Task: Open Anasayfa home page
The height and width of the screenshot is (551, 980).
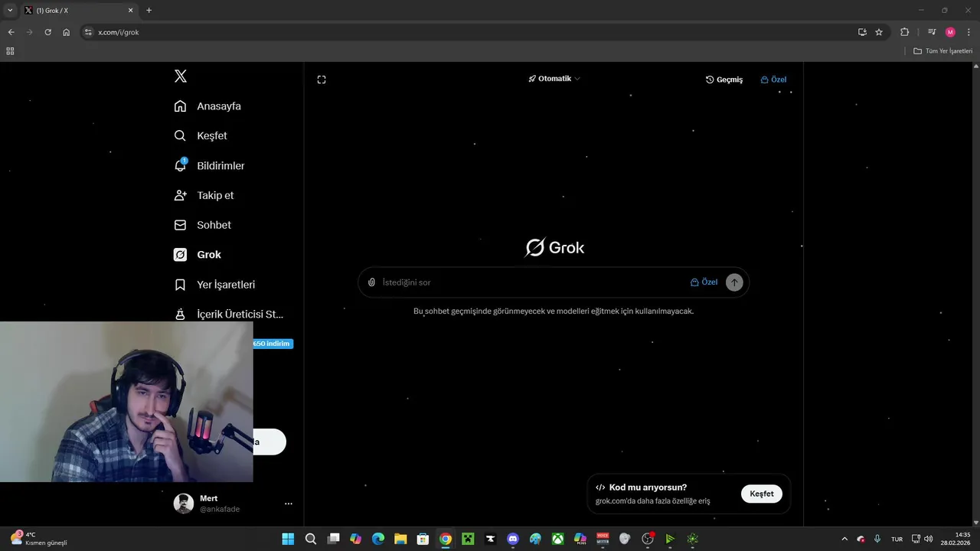Action: click(x=207, y=106)
